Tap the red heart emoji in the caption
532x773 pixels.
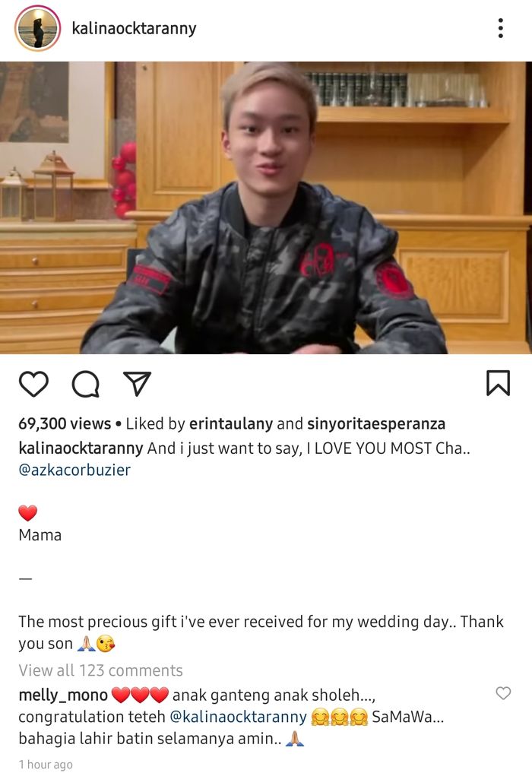click(27, 513)
